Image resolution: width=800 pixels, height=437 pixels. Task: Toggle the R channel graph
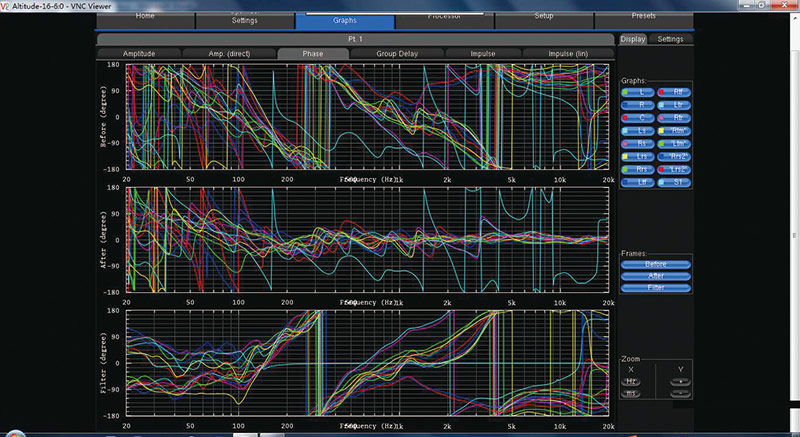pos(638,105)
